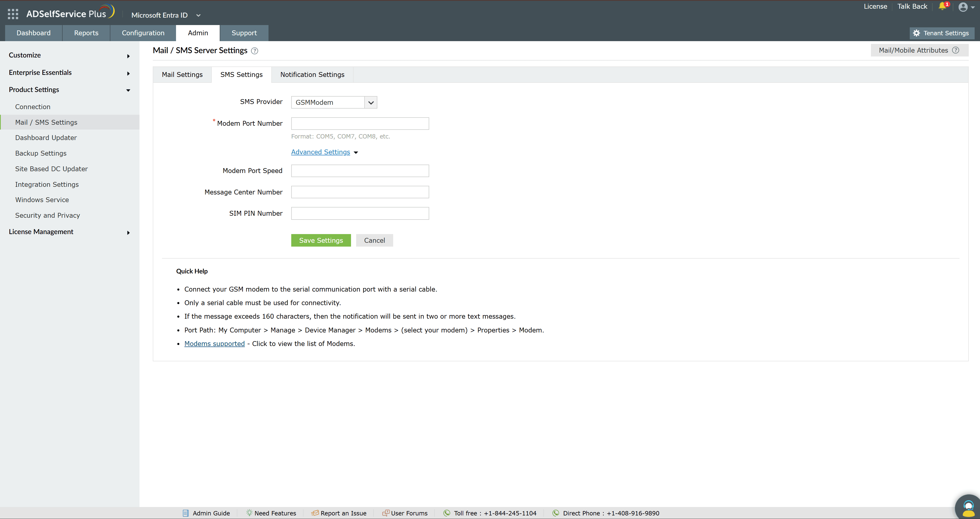The image size is (980, 519).
Task: Click the User Forums icon
Action: coord(386,513)
